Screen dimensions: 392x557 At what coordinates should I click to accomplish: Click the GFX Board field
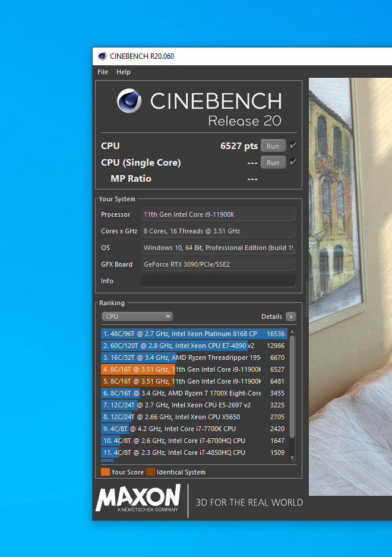coord(218,264)
